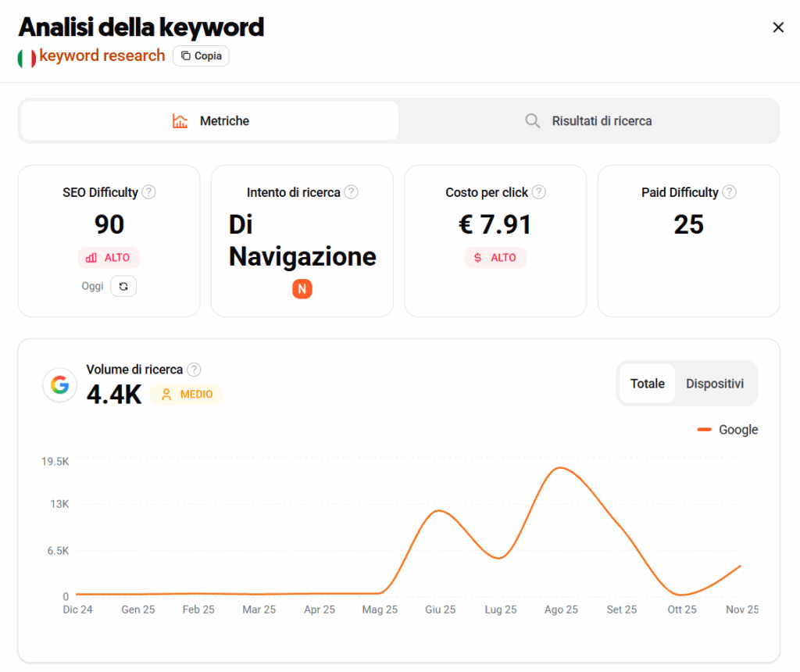The image size is (800, 672).
Task: Click the Volume di ricerca info icon
Action: (194, 370)
